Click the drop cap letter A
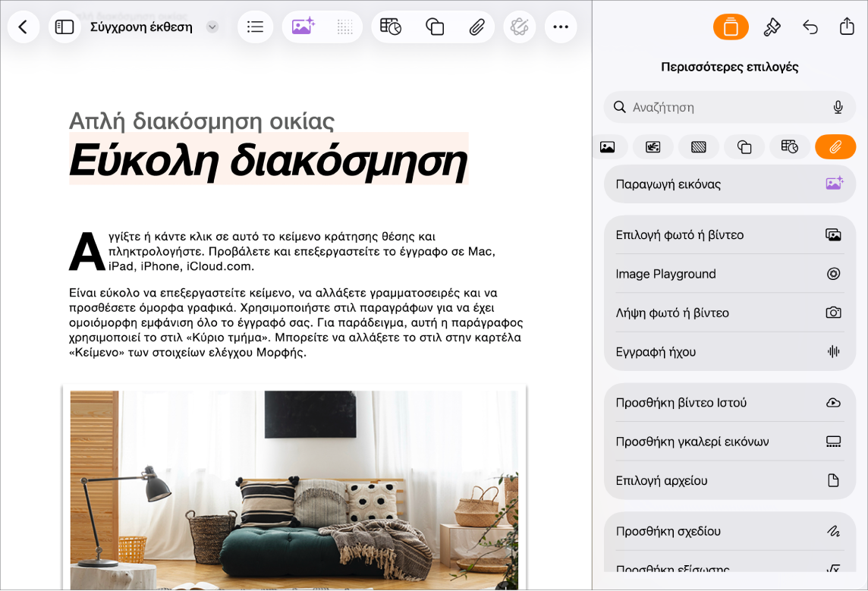Viewport: 868px width, 591px height. 86,252
